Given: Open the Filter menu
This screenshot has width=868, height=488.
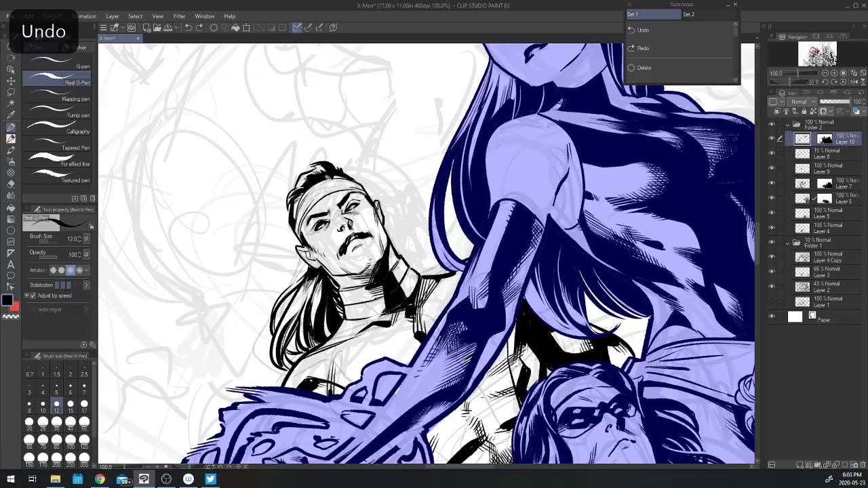Looking at the screenshot, I should 179,16.
